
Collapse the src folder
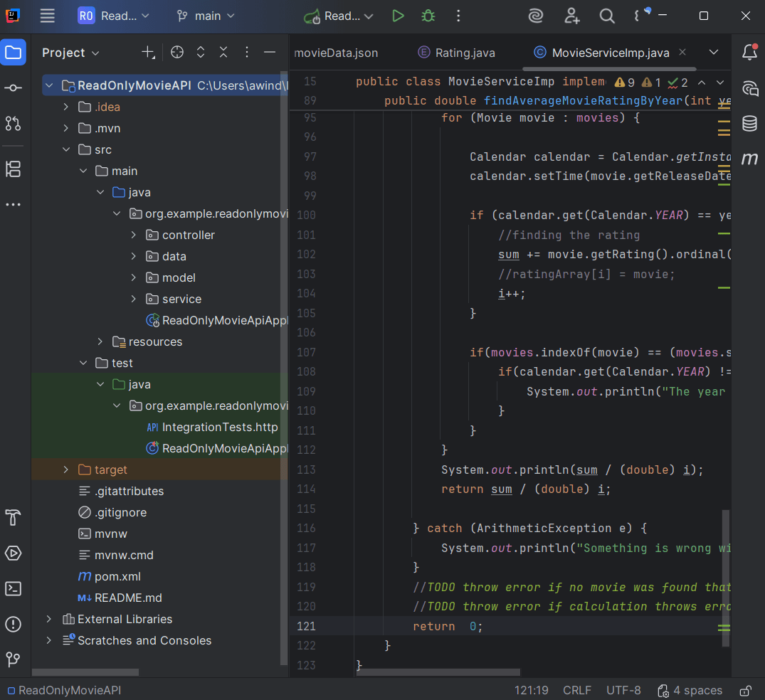pos(66,150)
